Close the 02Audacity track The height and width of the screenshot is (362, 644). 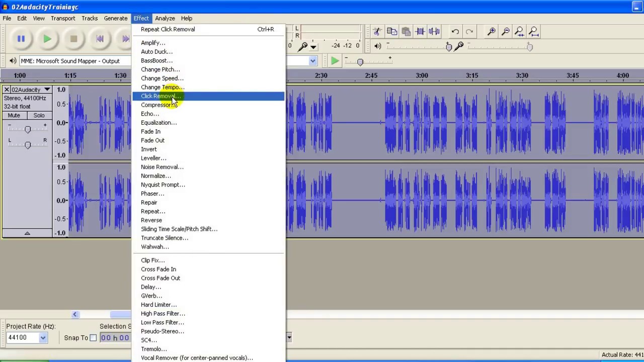(x=7, y=89)
